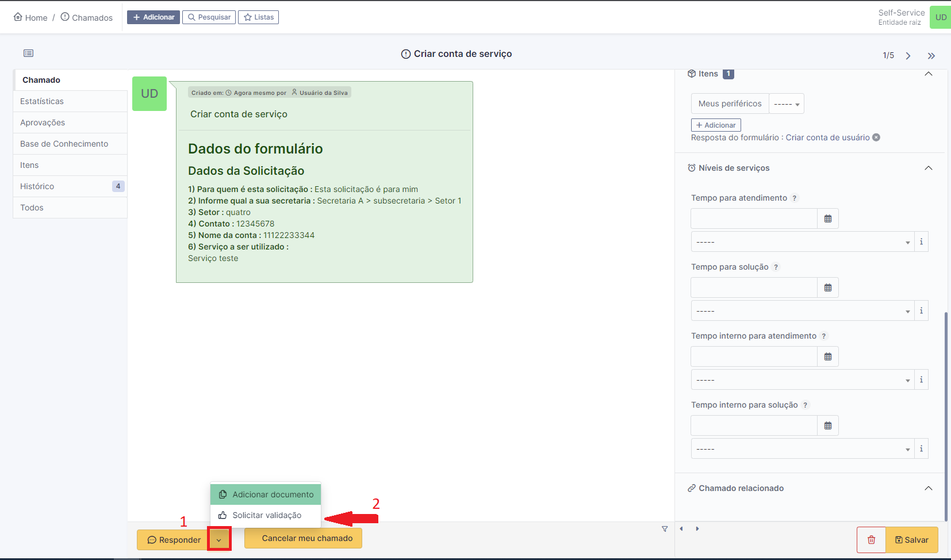The height and width of the screenshot is (560, 951).
Task: Click Adicionar under Meus periféricos
Action: click(716, 125)
